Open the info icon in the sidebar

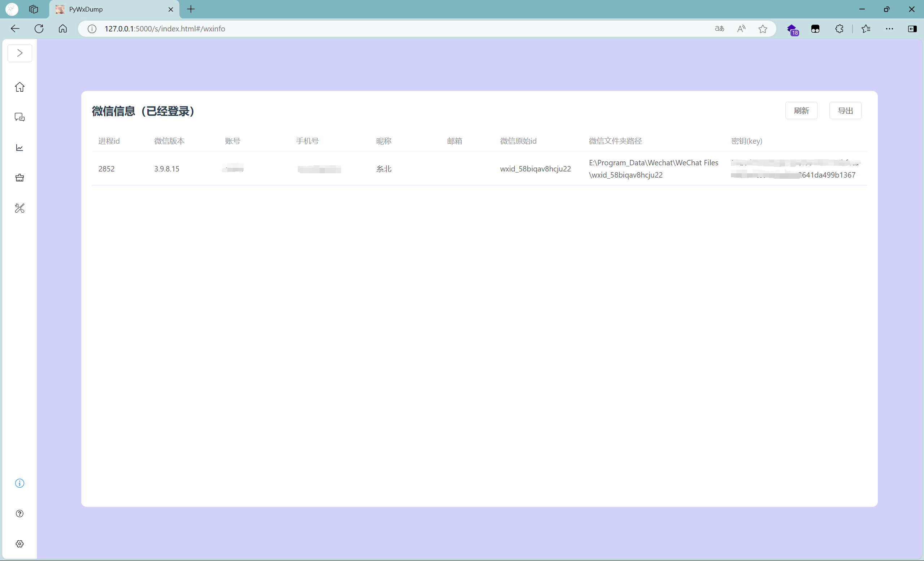19,483
